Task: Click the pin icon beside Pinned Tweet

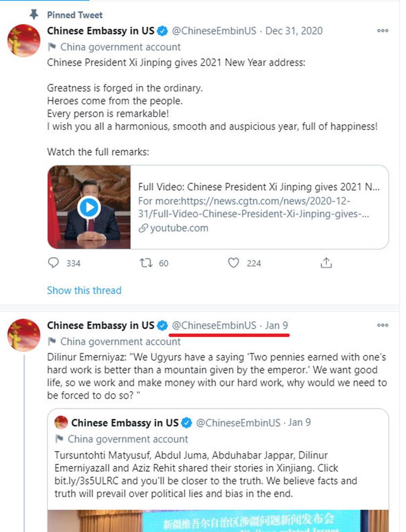Action: (34, 15)
